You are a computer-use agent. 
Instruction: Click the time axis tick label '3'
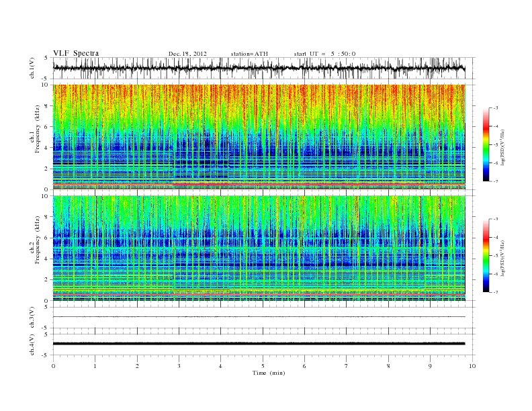click(x=179, y=366)
